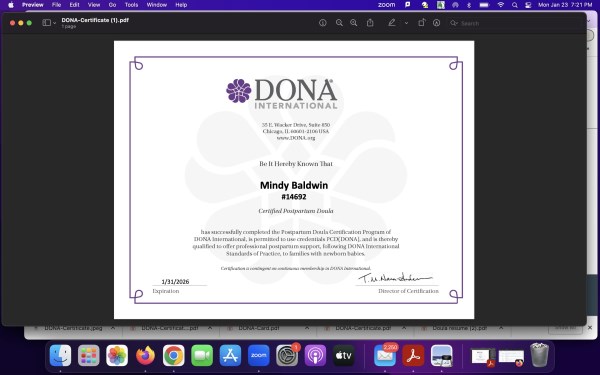Screen dimensions: 600x375
Task: Open Firefox from the Dock
Action: 145,355
